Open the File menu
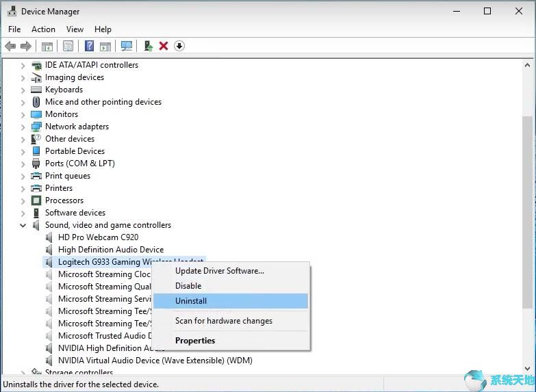This screenshot has width=536, height=392. pos(14,29)
